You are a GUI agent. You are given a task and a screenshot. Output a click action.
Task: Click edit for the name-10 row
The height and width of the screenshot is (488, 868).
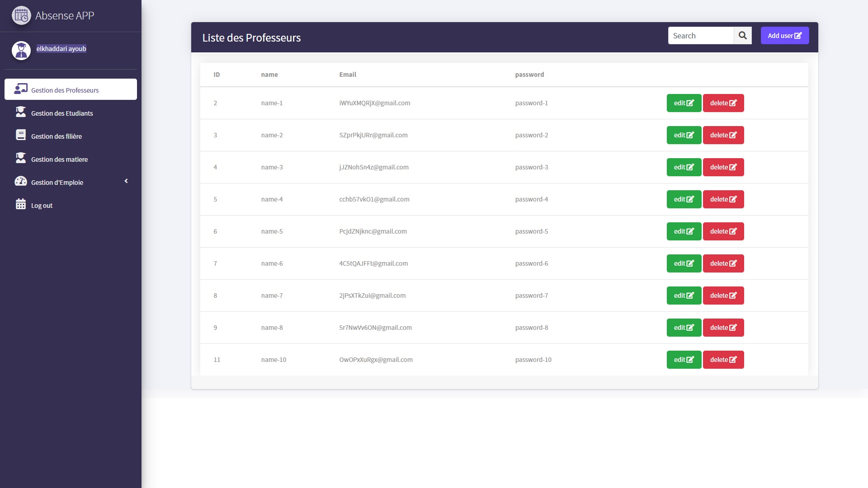(x=684, y=360)
